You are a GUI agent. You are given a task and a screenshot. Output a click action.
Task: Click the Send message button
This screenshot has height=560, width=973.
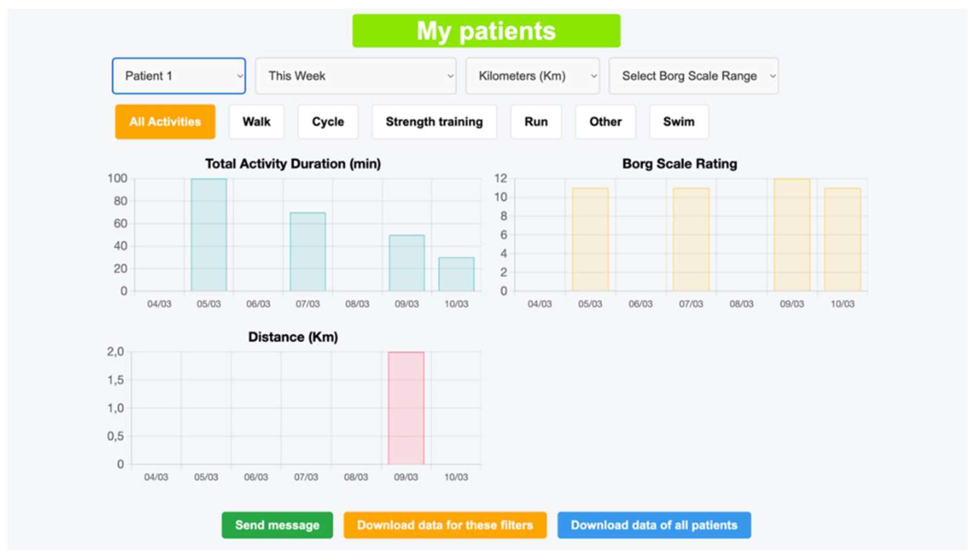(277, 525)
